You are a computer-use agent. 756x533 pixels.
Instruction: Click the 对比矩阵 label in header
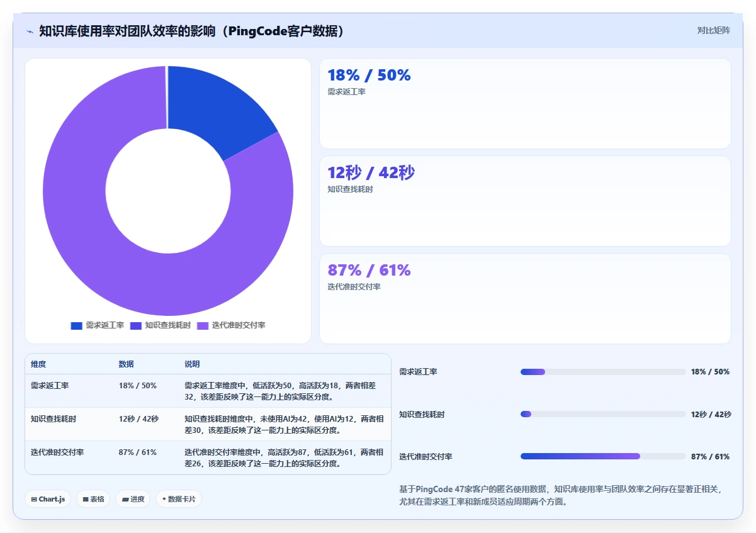click(x=713, y=30)
